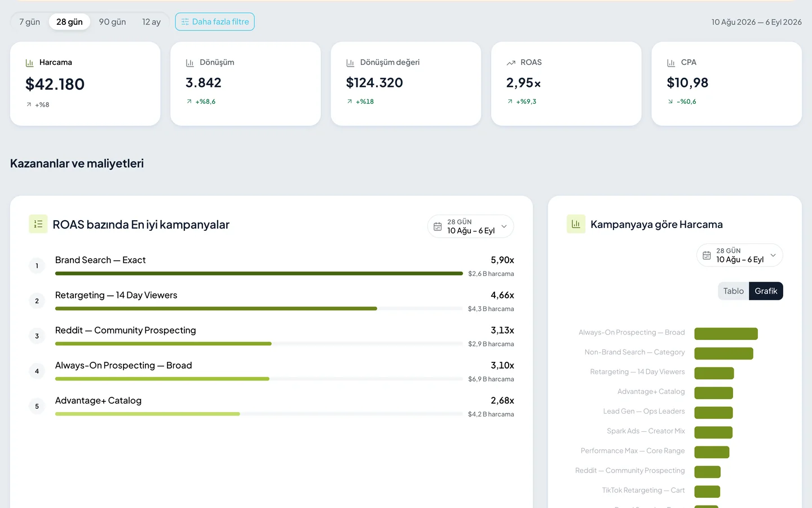Click rank badge 4 for Always-On Prospecting
Image resolution: width=812 pixels, height=508 pixels.
(37, 371)
